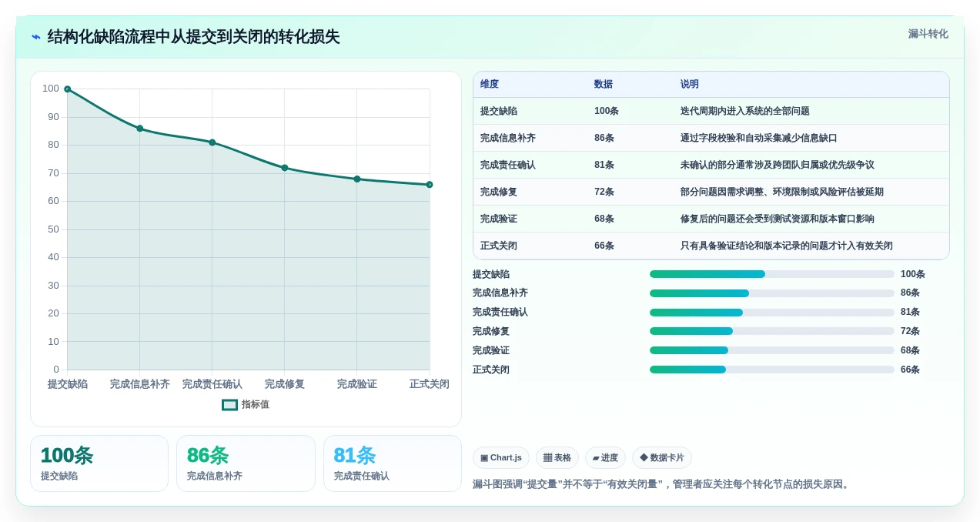The image size is (980, 522).
Task: Click description starting 未确认的部分通常涉及
Action: [x=778, y=165]
